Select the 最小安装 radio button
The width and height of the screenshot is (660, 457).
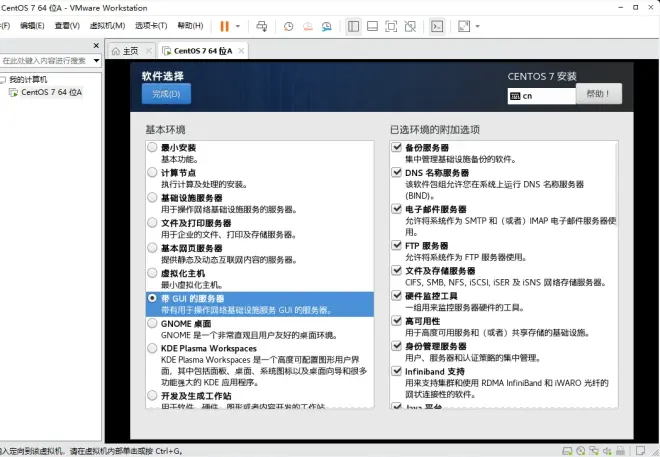[x=152, y=147]
